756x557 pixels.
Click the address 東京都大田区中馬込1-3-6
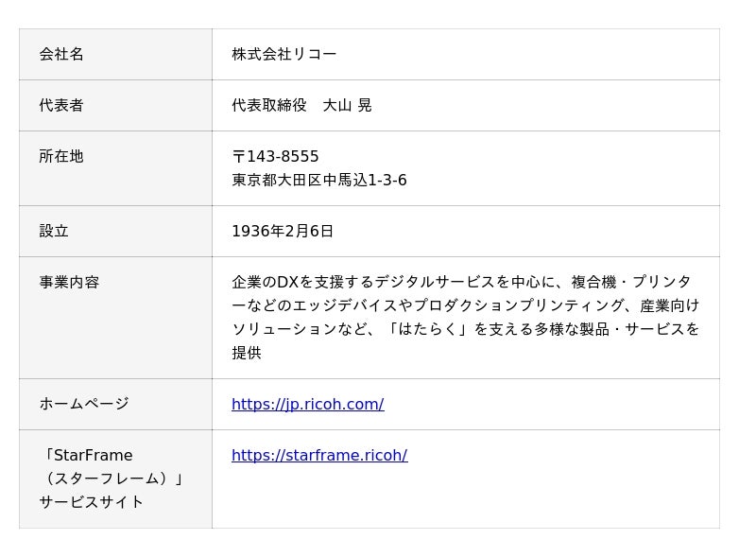click(x=319, y=181)
